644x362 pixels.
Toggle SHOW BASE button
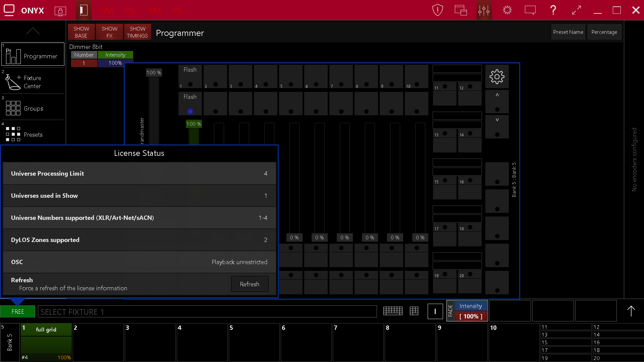click(x=81, y=32)
